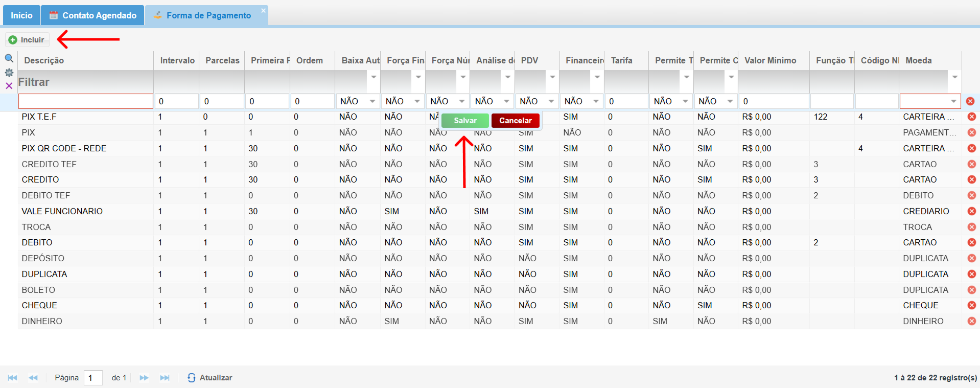The image size is (980, 388).
Task: Expand the Baixa Aut dropdown in edit row
Action: tap(372, 101)
